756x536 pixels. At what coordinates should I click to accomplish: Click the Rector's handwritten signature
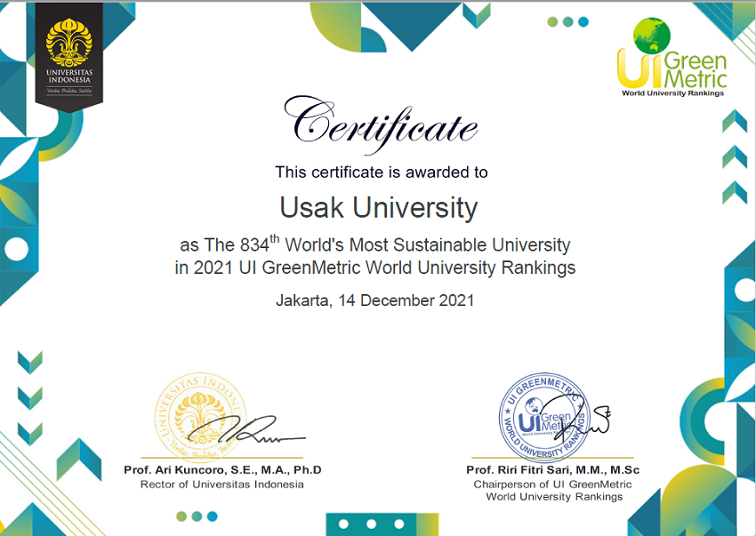(258, 431)
